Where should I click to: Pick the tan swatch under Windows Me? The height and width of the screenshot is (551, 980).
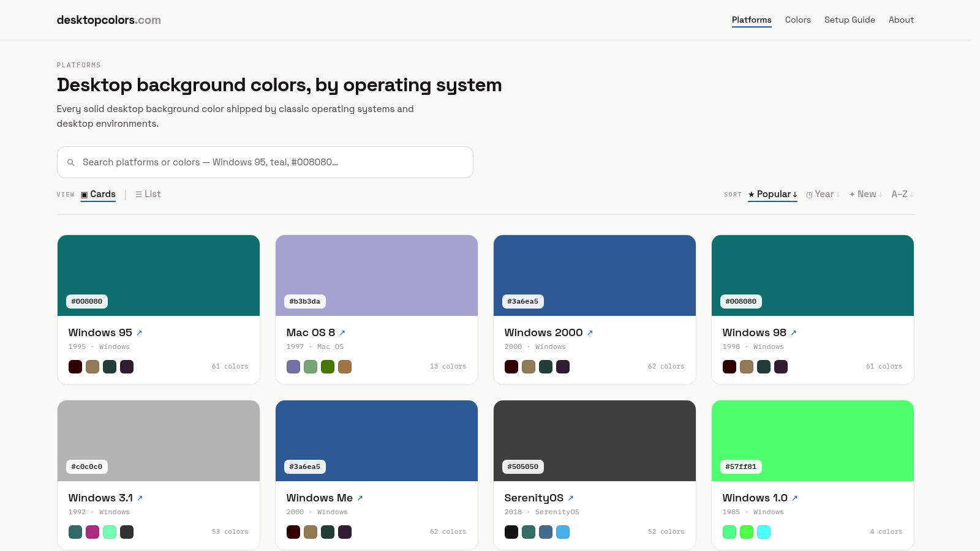click(x=311, y=532)
